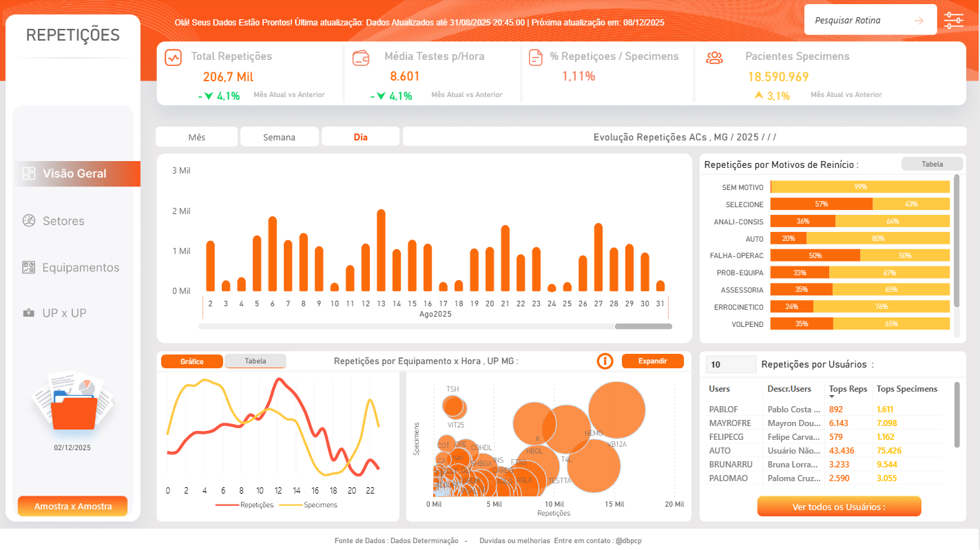Click the horizontal scrollbar under the bar chart
The image size is (980, 550).
tap(643, 326)
